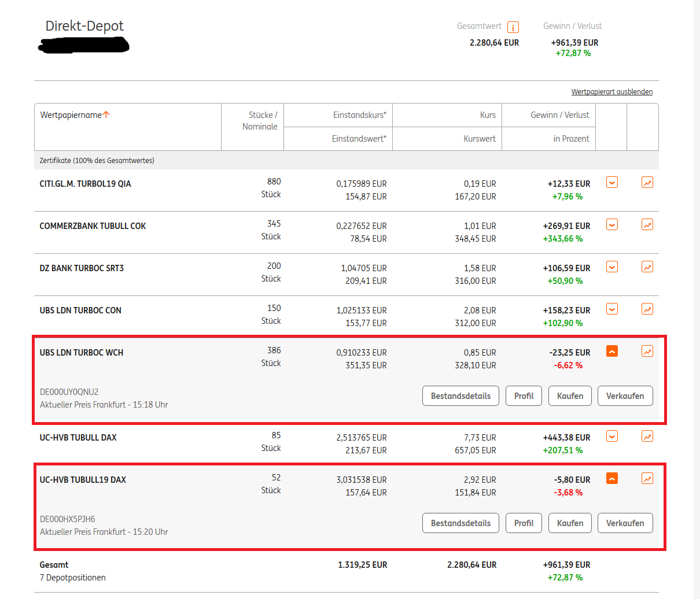Open the Gesamtwert info icon
The width and height of the screenshot is (700, 599).
(513, 27)
